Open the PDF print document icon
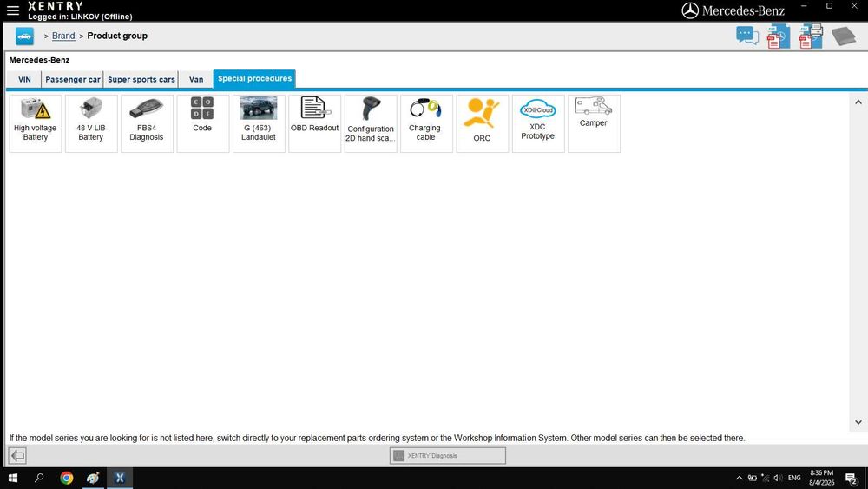Image resolution: width=868 pixels, height=489 pixels. click(x=811, y=36)
